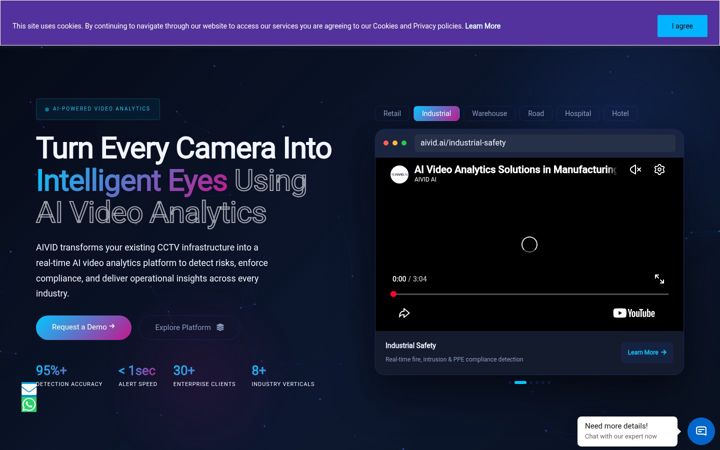
Task: Click the aivid.ai/industrial-safety address bar
Action: (545, 143)
